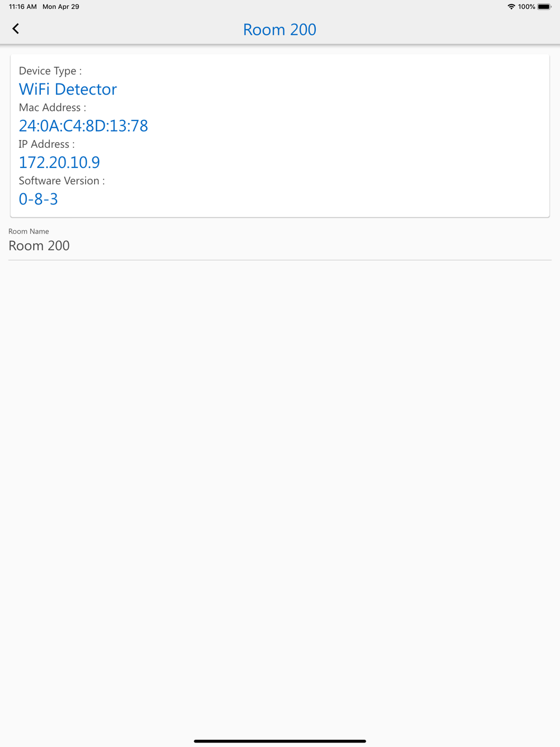Click the Device Type label
560x747 pixels.
[x=50, y=71]
